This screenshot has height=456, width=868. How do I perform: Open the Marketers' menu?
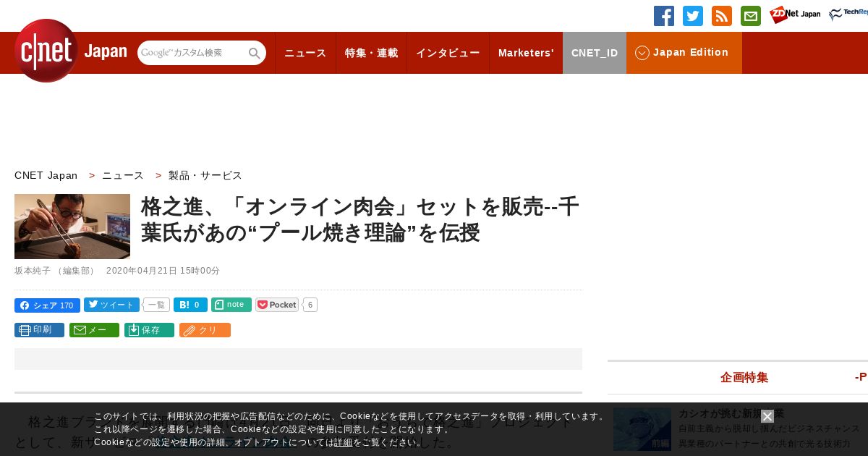[526, 53]
